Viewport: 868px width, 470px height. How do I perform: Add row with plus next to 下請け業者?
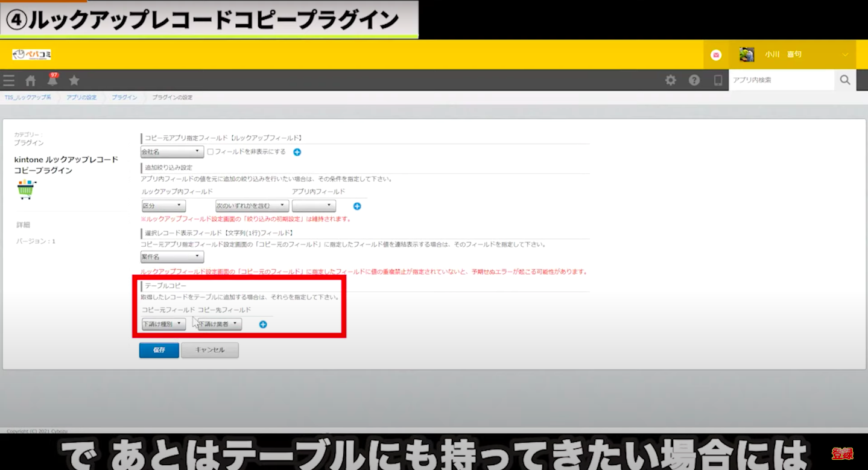[x=263, y=325]
